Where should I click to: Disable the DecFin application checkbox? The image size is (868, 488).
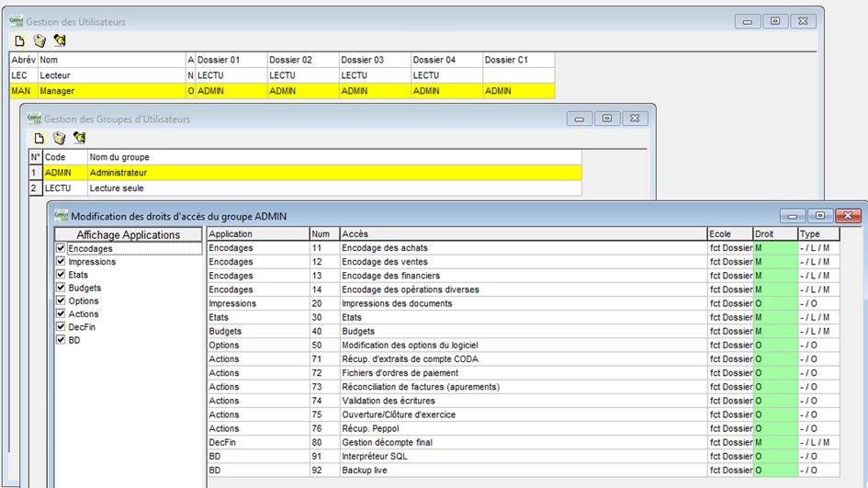pos(61,327)
